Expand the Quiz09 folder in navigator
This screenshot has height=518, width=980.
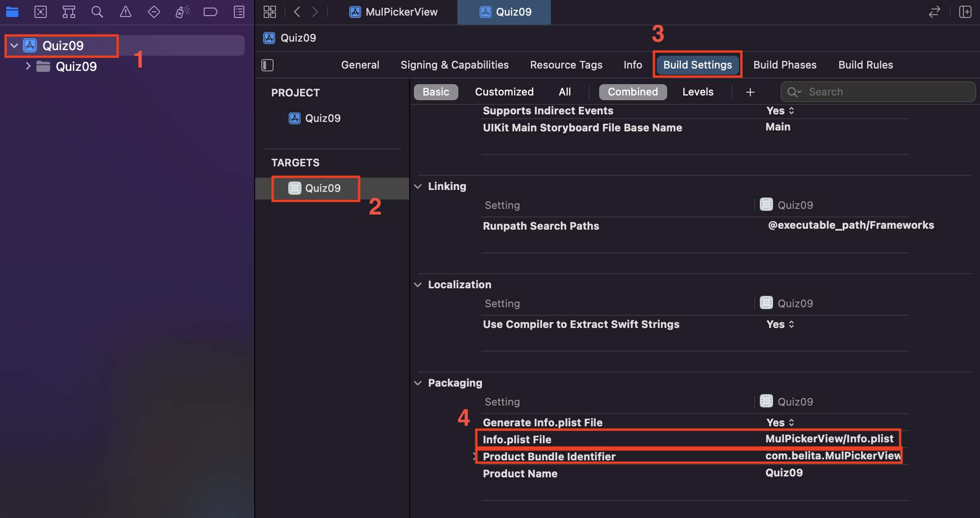28,66
